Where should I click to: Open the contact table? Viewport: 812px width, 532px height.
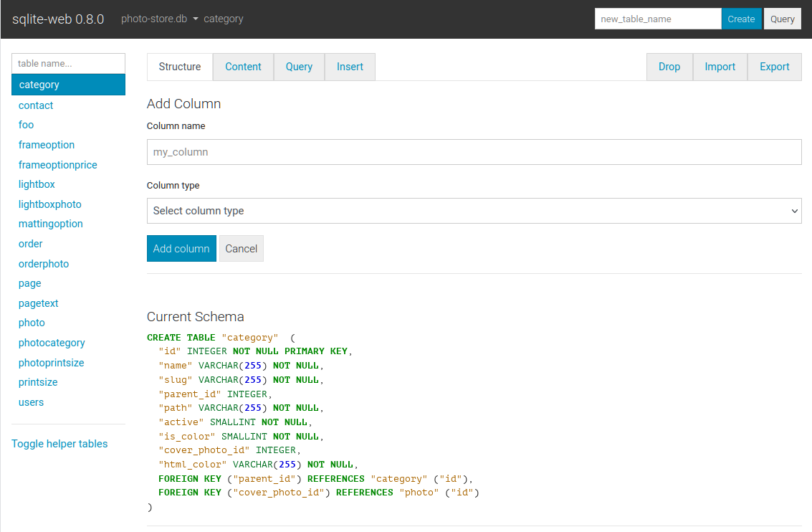pos(36,105)
